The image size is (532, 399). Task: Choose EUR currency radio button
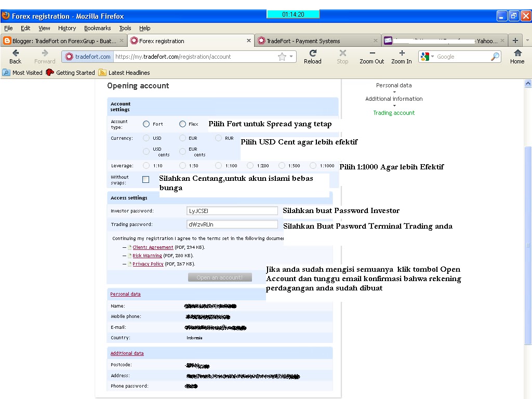pos(182,138)
